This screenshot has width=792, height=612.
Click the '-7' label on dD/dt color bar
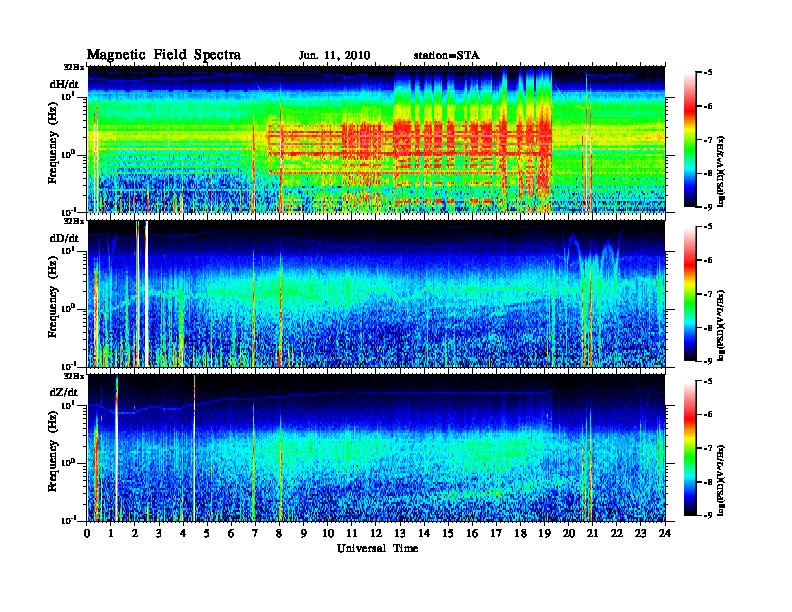tap(708, 294)
